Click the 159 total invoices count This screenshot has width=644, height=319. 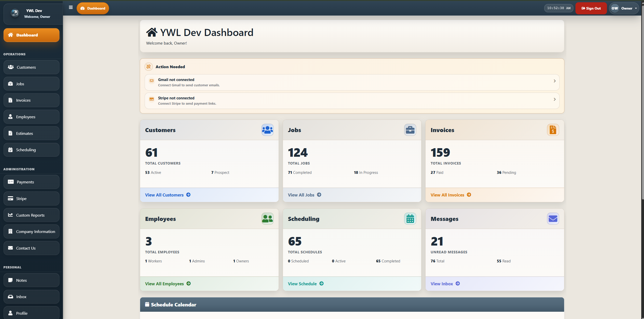(440, 152)
